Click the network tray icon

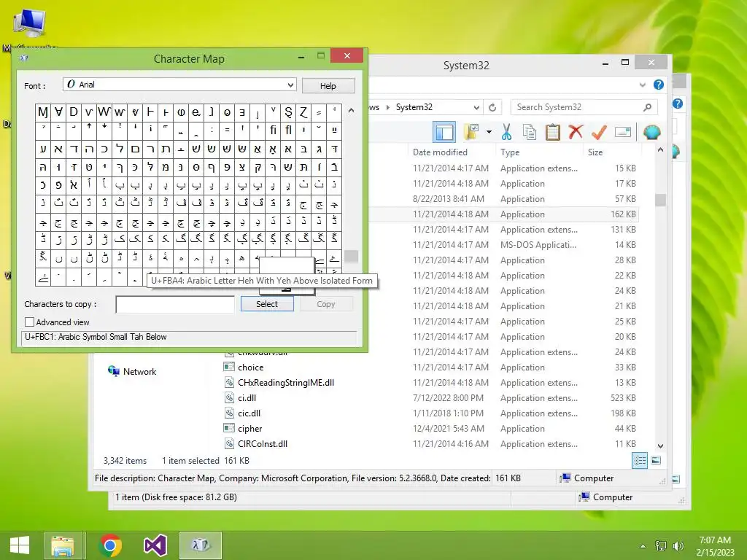pos(661,545)
